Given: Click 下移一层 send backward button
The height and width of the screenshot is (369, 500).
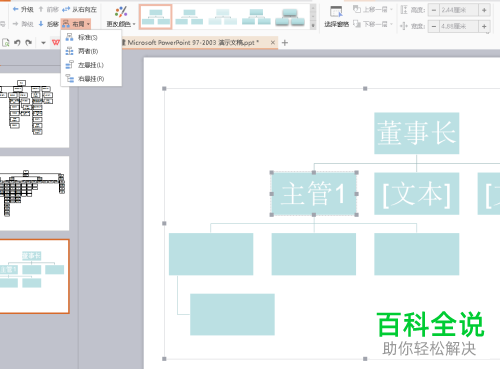Looking at the screenshot, I should click(370, 24).
